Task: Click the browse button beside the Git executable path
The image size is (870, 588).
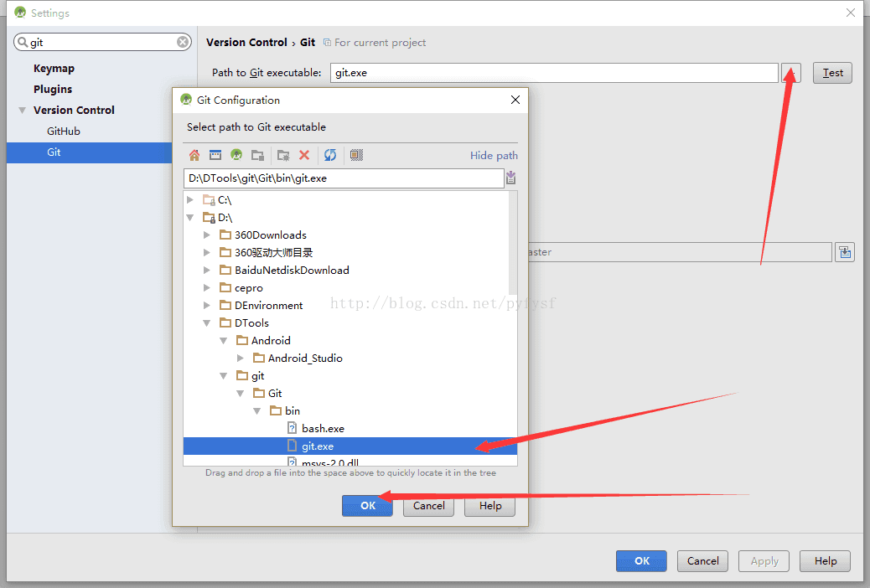Action: point(791,73)
